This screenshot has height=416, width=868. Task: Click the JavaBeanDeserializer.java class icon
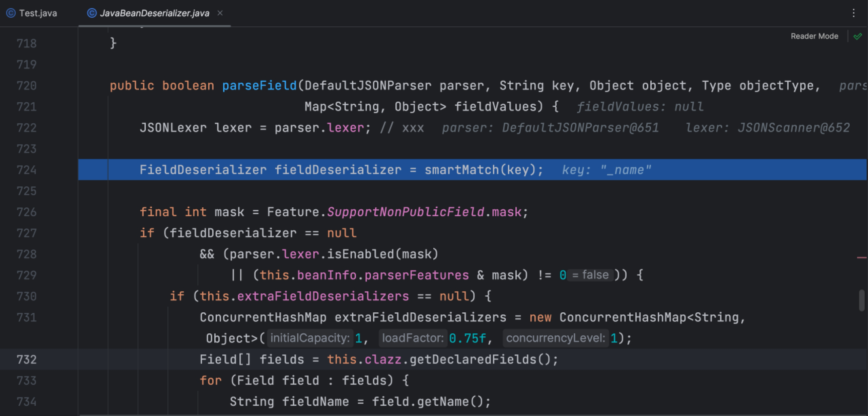click(x=92, y=13)
